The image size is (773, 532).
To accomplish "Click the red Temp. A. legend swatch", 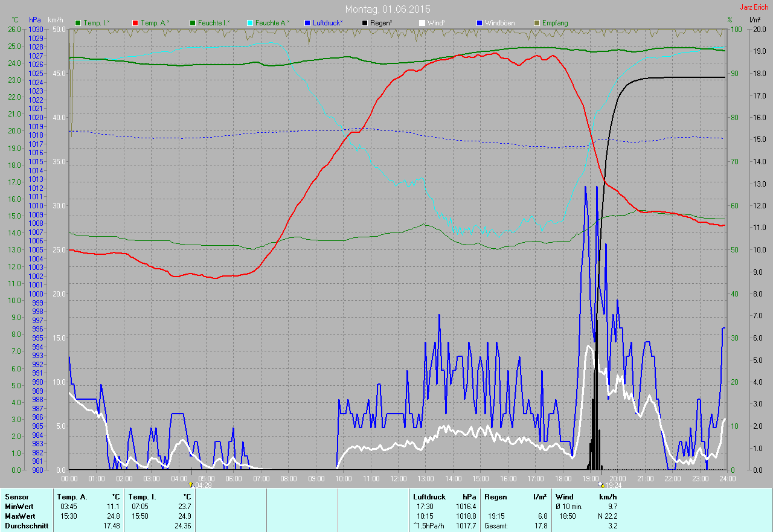I will [x=135, y=23].
